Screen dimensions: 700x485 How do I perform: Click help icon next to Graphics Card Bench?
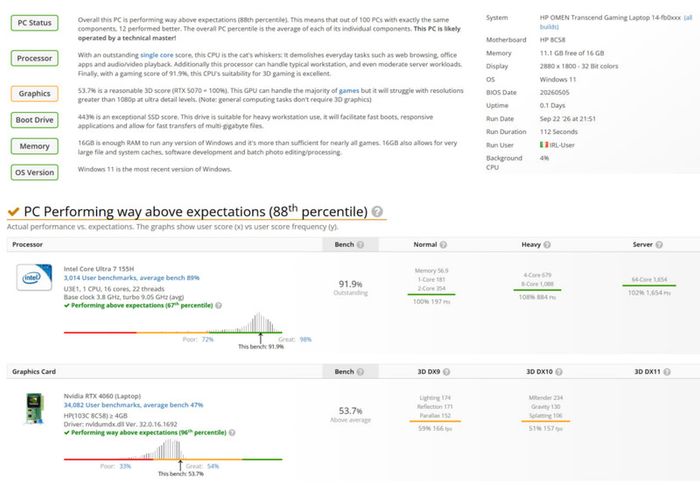click(x=360, y=372)
